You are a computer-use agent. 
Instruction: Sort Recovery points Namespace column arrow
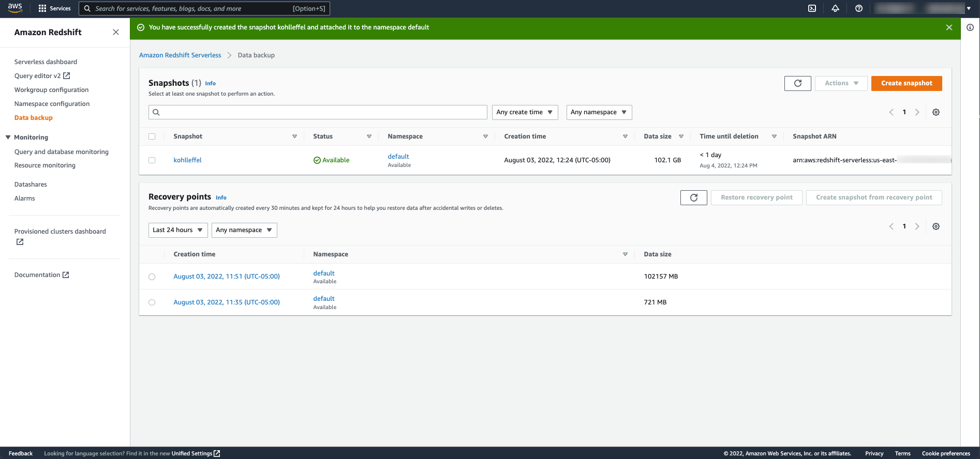tap(625, 254)
